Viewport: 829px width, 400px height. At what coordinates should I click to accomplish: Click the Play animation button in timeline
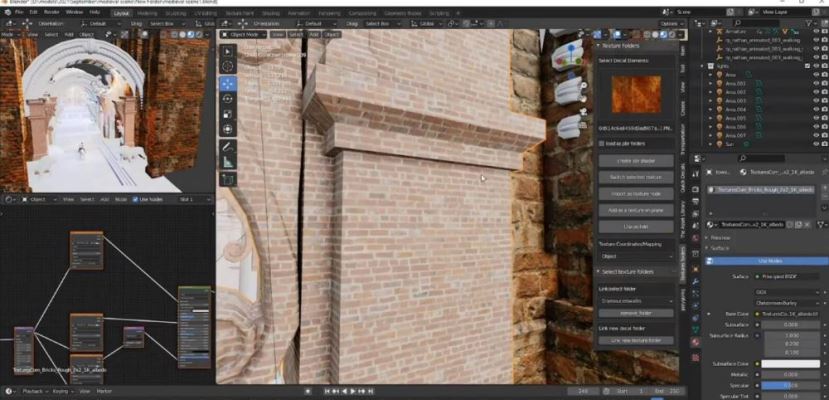[353, 391]
